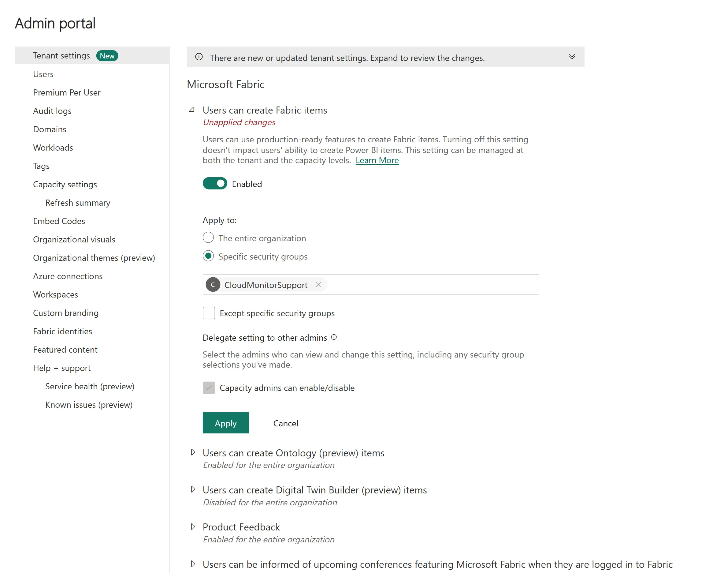The height and width of the screenshot is (573, 728).
Task: Open Featured content
Action: click(x=65, y=350)
